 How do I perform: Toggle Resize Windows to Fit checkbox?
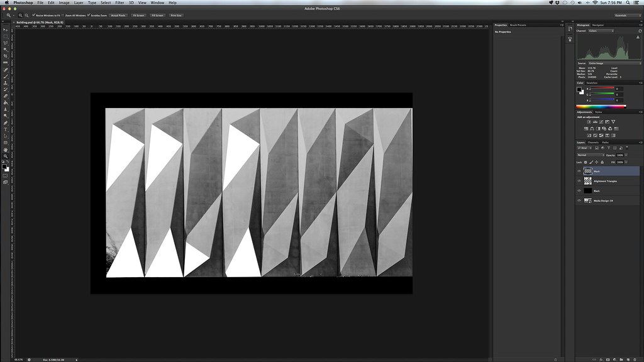coord(33,14)
